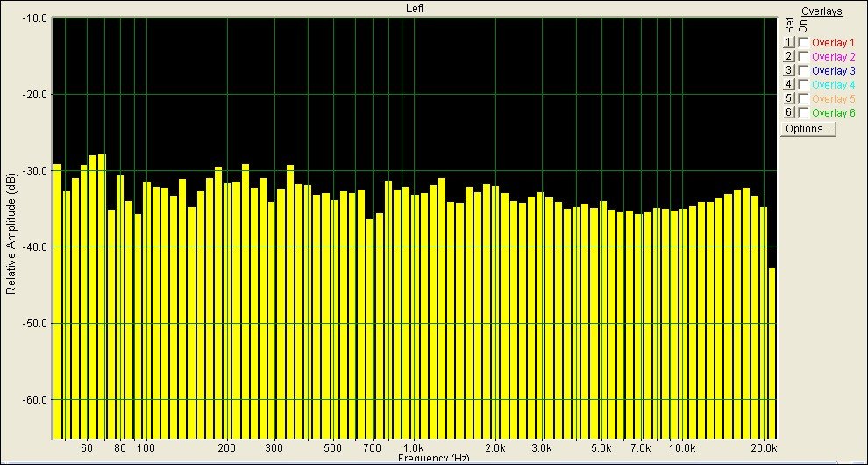This screenshot has width=868, height=465.
Task: Click the green Overlay 6 label
Action: point(833,112)
